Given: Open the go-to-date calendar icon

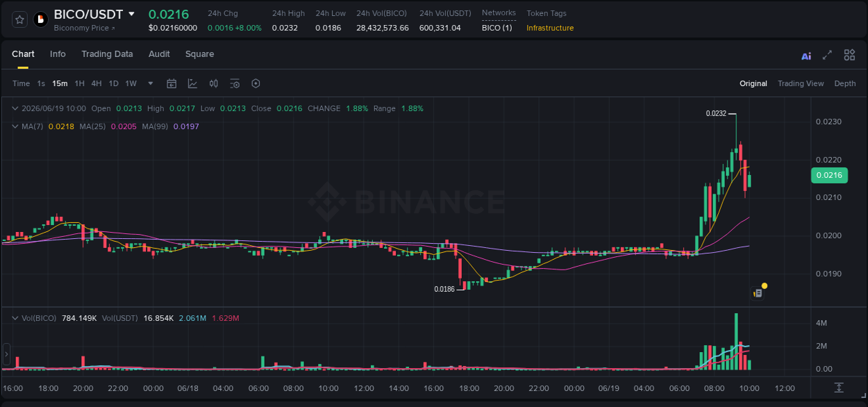Looking at the screenshot, I should coord(172,83).
